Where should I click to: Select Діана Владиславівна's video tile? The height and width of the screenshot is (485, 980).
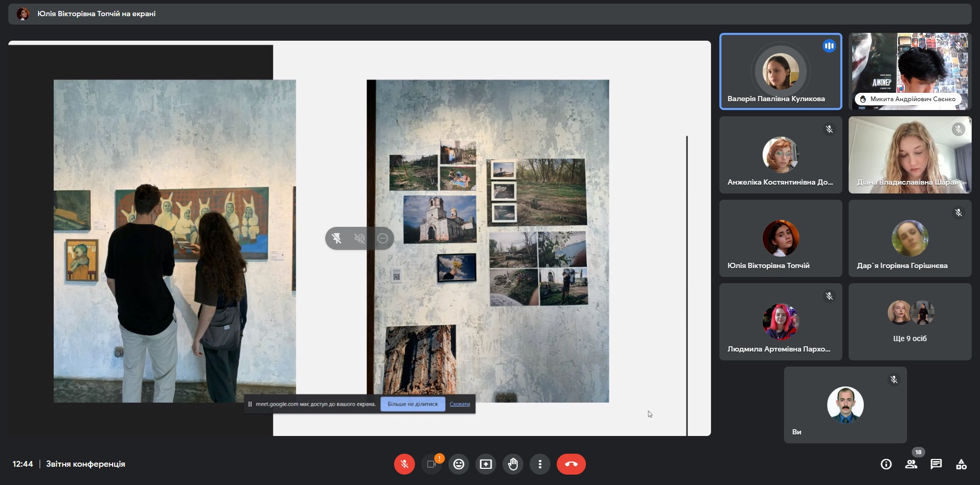(x=910, y=155)
